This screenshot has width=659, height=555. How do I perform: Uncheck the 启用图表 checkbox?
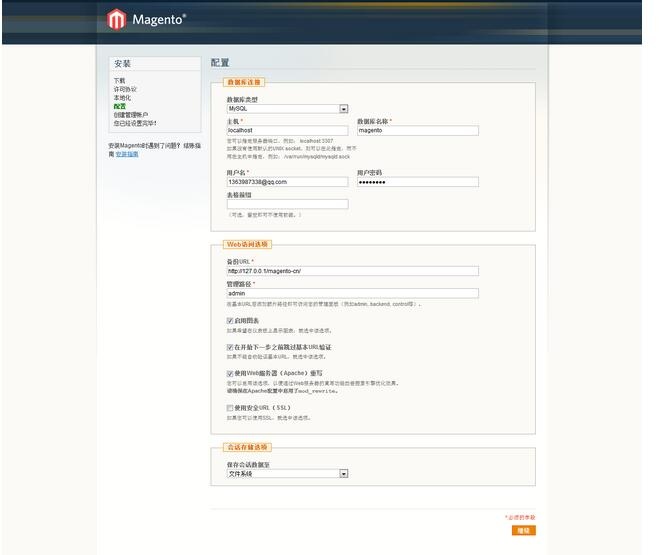(230, 321)
